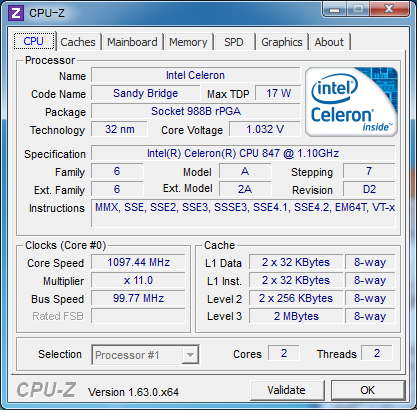Select the Memory tab
The height and width of the screenshot is (410, 417).
tap(188, 42)
